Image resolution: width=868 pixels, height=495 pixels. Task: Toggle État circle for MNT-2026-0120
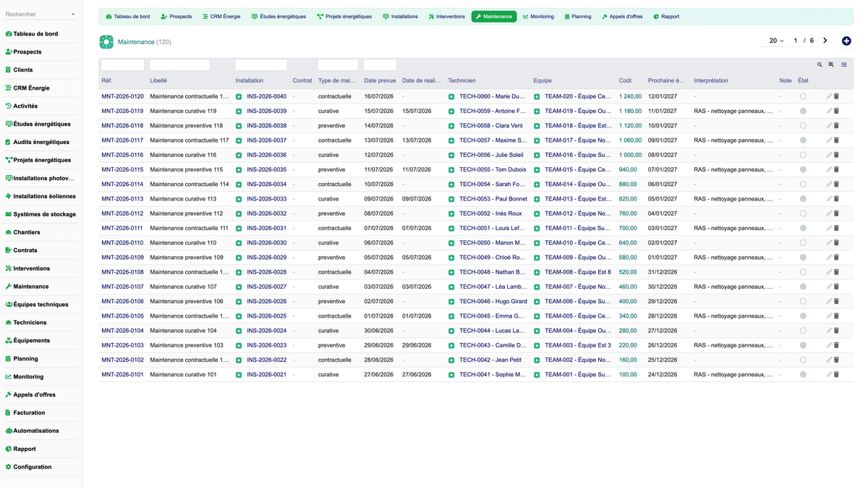coord(803,96)
